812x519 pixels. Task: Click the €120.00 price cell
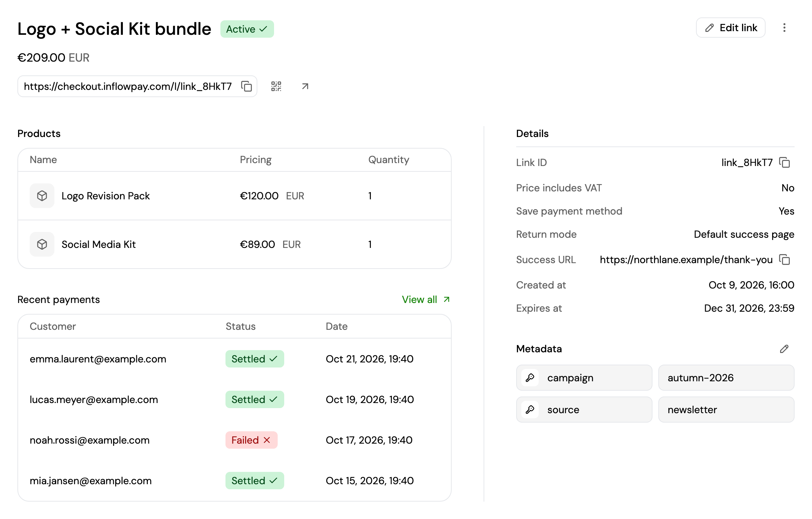click(272, 196)
